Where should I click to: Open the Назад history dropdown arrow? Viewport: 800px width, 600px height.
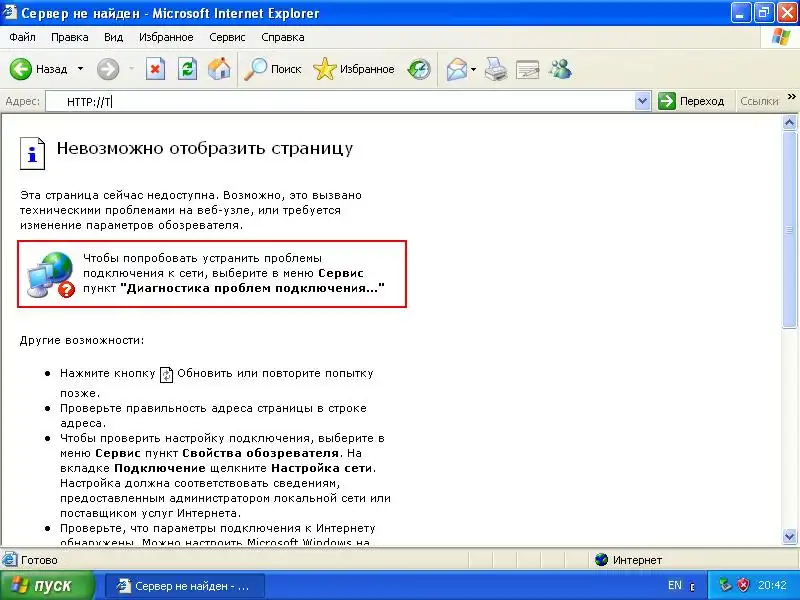81,69
